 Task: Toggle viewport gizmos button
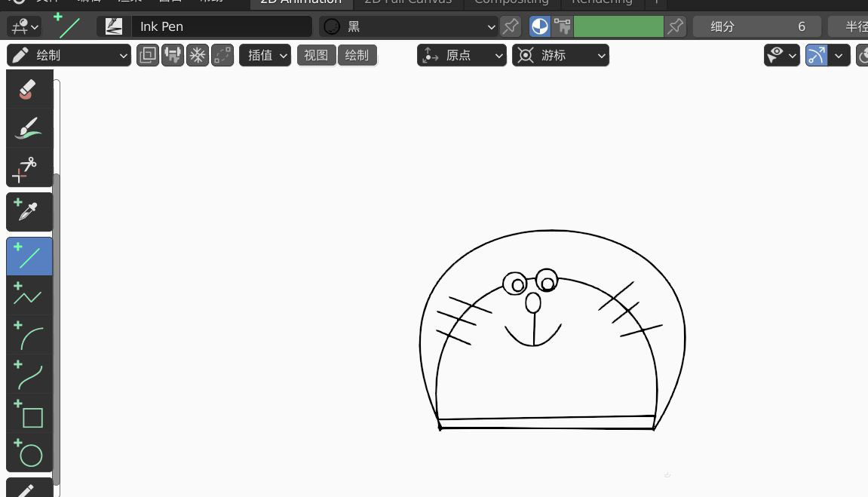(817, 55)
